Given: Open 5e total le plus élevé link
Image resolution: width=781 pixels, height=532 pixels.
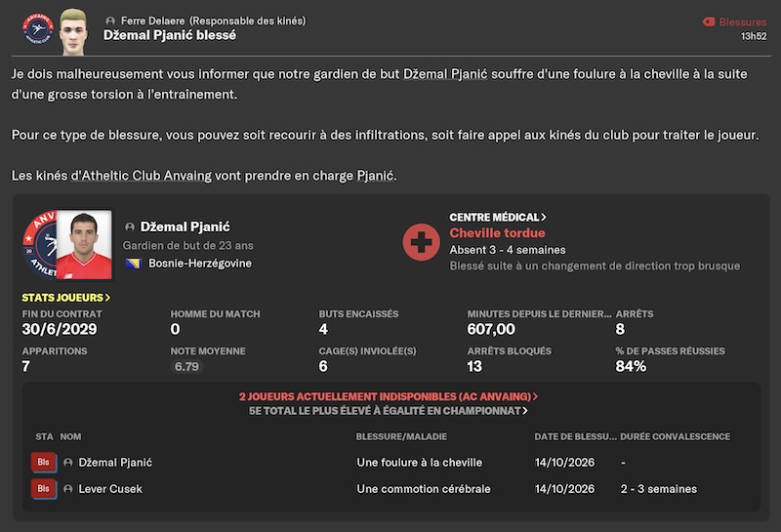Looking at the screenshot, I should tap(389, 411).
